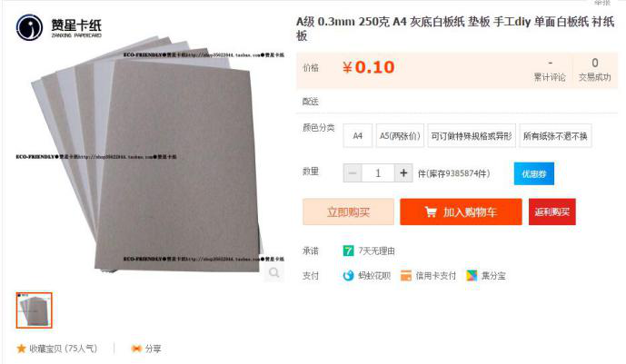Select the A4 size option

coord(358,136)
